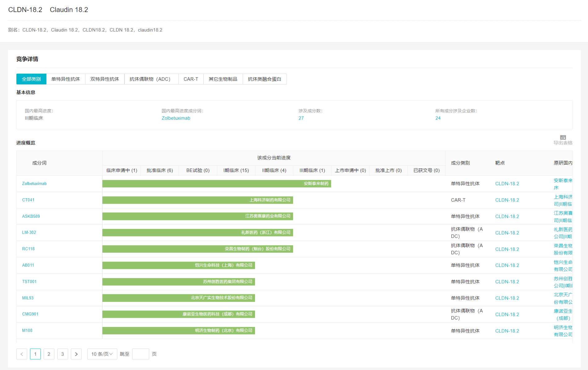
Task: Open the TST001 ingredient link
Action: click(29, 282)
